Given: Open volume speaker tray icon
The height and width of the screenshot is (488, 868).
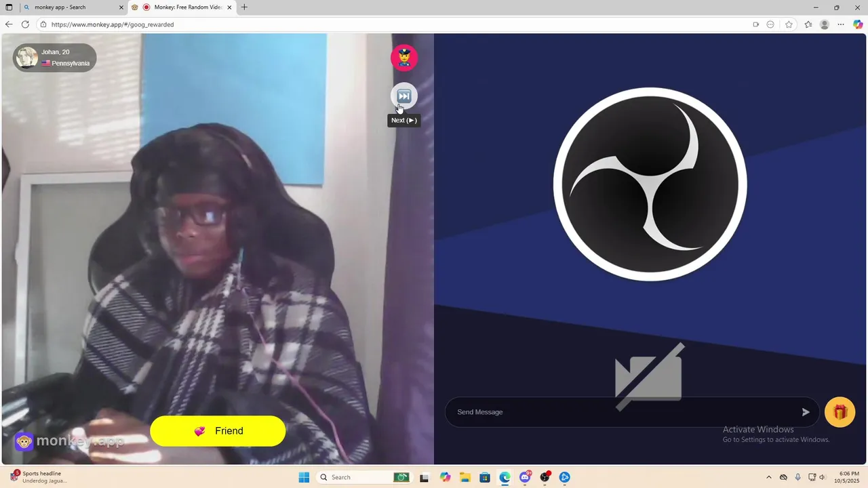Looking at the screenshot, I should pyautogui.click(x=822, y=477).
